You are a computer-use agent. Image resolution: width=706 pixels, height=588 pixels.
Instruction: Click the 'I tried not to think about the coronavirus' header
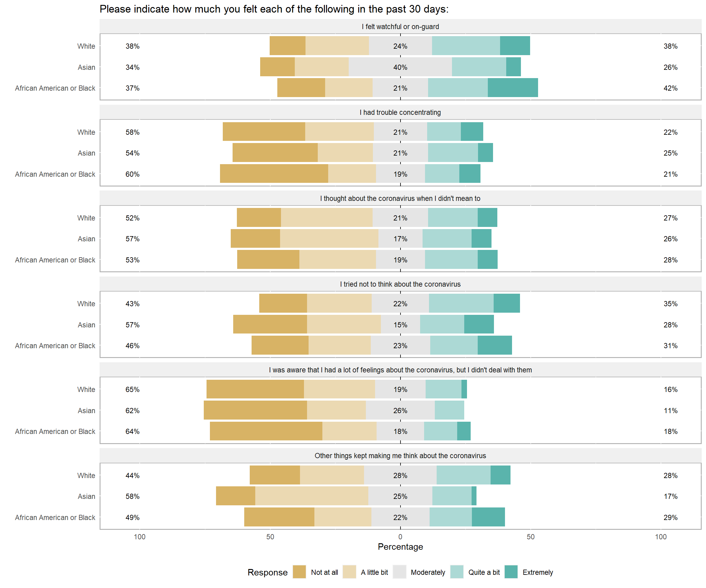coord(400,284)
